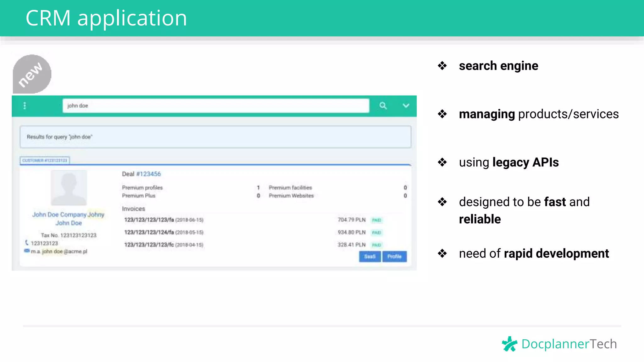Click the customer avatar placeholder
The height and width of the screenshot is (362, 644).
tap(69, 188)
